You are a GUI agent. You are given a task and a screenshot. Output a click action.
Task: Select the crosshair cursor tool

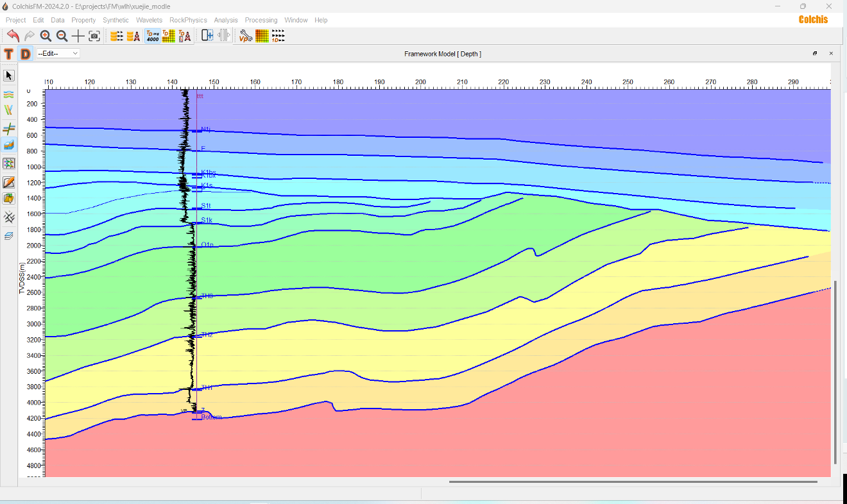pyautogui.click(x=78, y=36)
